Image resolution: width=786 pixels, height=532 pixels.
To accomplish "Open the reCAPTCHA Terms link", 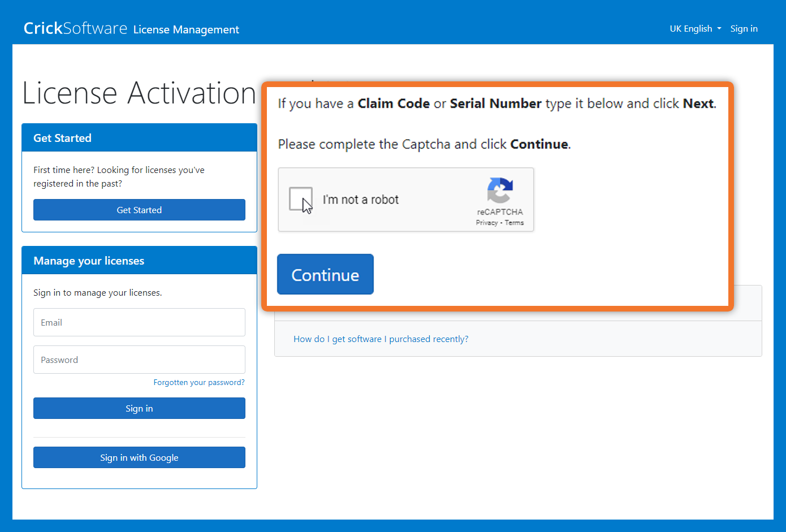I will pos(514,223).
